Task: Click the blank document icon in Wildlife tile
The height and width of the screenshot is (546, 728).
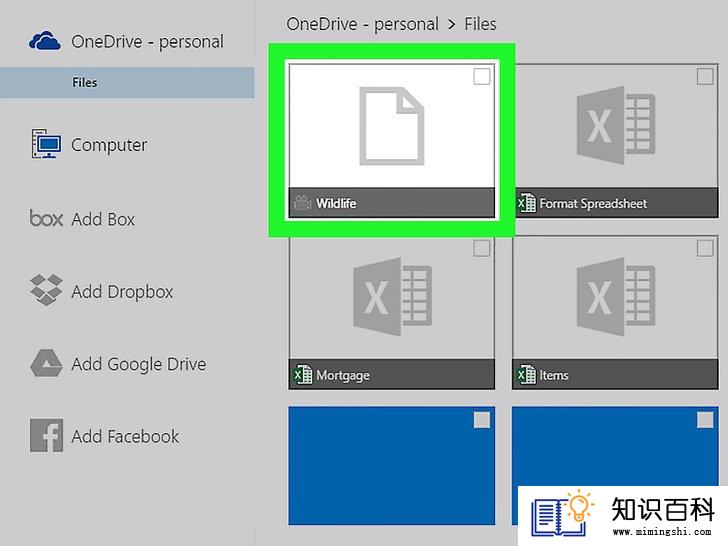Action: (392, 126)
